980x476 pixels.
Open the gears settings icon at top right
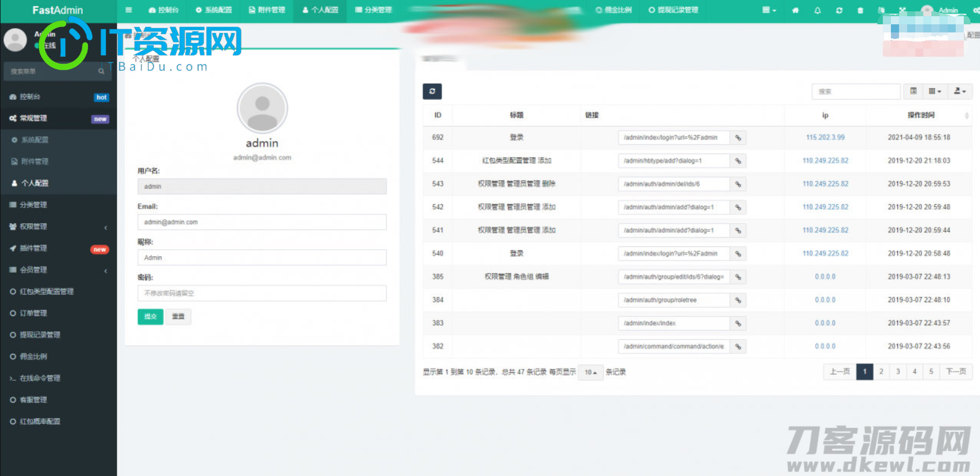click(x=975, y=10)
